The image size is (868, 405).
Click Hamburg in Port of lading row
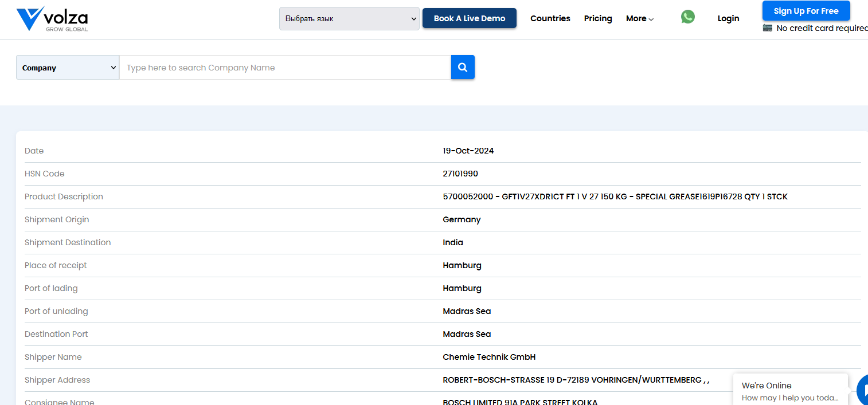pos(462,288)
